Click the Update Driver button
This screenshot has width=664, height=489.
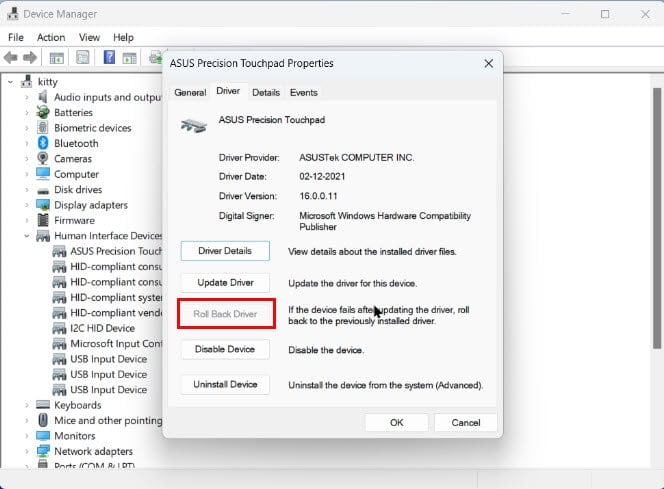coord(225,282)
